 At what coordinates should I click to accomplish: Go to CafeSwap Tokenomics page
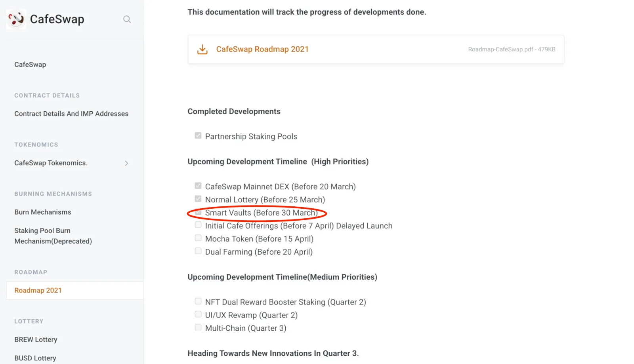click(51, 163)
